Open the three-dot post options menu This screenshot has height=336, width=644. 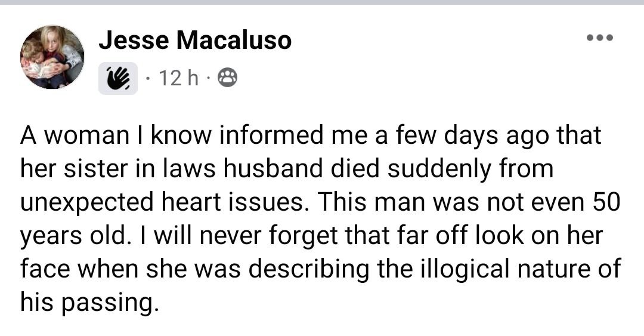pos(599,38)
